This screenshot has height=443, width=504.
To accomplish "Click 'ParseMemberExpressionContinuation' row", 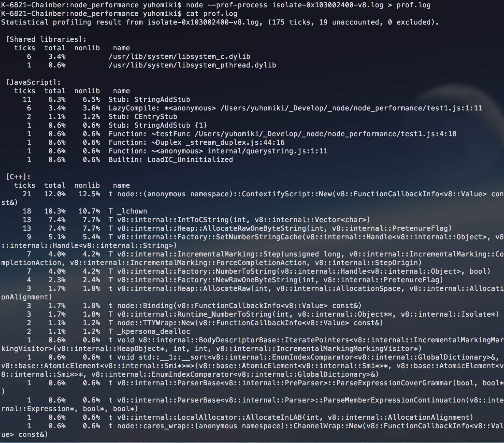I will [252, 404].
